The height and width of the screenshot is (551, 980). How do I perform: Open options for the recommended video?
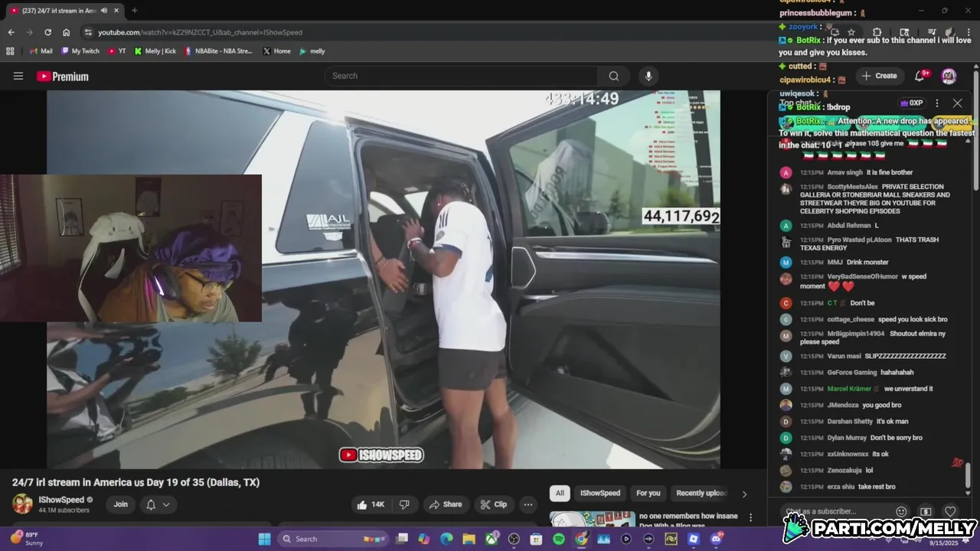[x=751, y=518]
